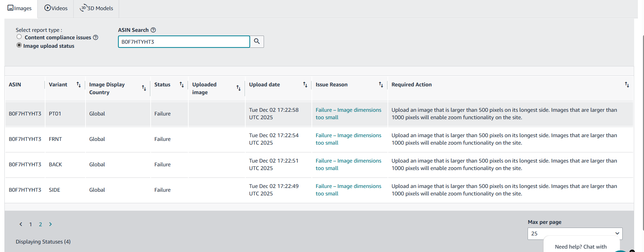Open BACK failure reason link

point(348,165)
